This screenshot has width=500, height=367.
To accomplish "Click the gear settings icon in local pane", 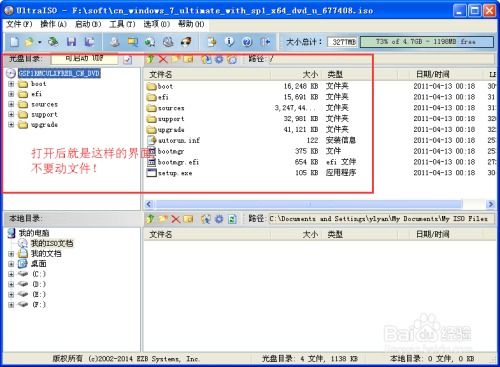I will (219, 219).
